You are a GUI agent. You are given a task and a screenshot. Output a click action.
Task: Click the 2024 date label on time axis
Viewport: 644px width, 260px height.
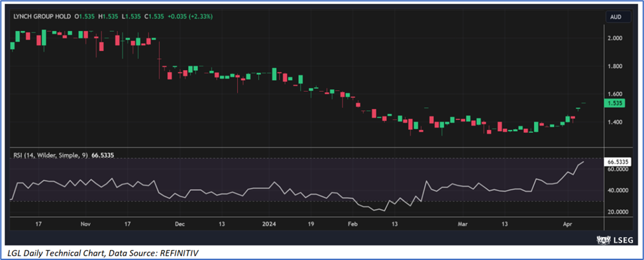[270, 224]
